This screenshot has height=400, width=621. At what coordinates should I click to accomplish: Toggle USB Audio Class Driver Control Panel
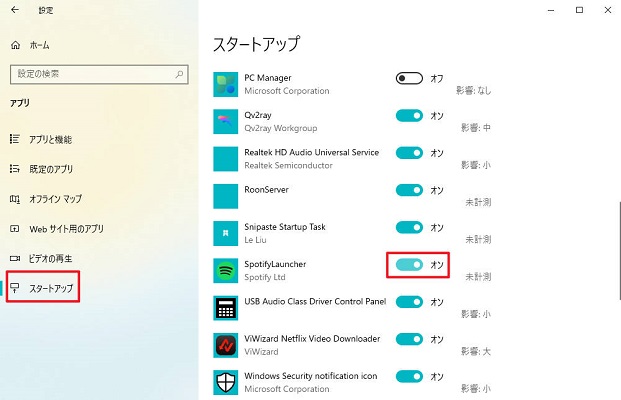(409, 301)
